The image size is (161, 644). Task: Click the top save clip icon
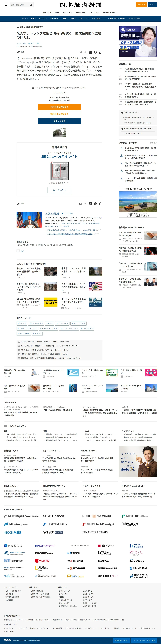click(18, 52)
